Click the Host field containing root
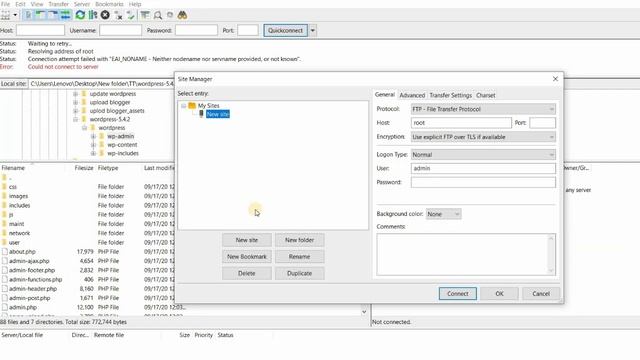This screenshot has width=640, height=360. [461, 123]
